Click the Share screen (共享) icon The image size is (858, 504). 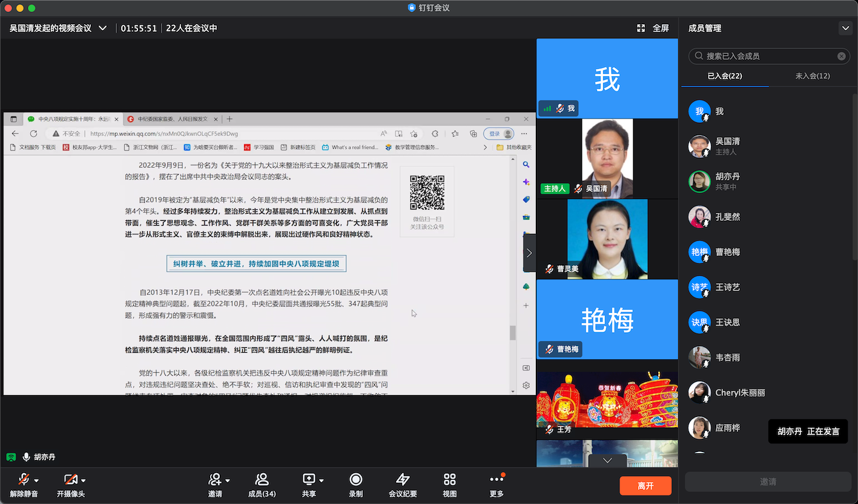[308, 480]
